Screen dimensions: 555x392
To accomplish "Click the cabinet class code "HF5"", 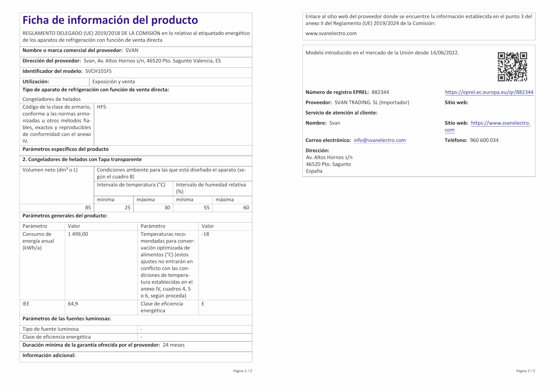I will 101,107.
